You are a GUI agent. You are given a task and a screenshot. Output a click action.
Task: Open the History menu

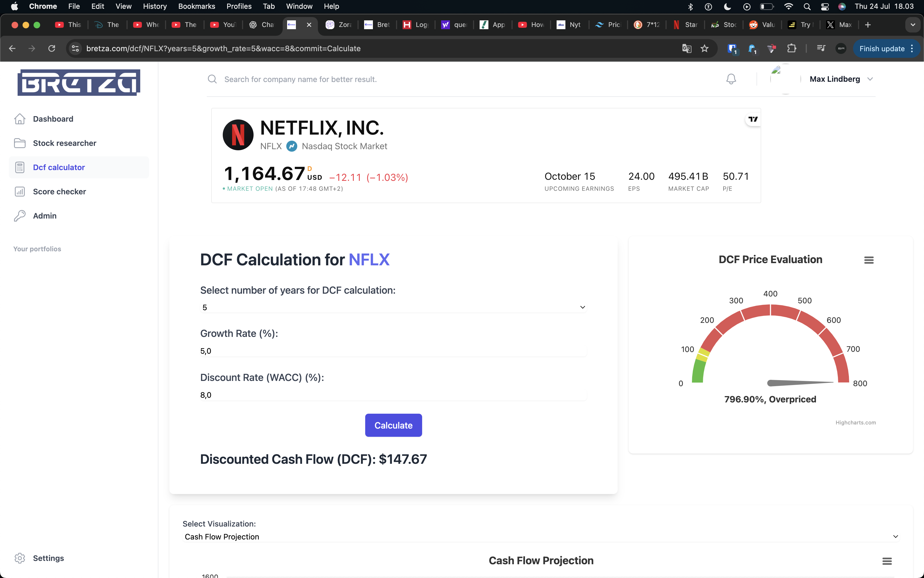(155, 6)
